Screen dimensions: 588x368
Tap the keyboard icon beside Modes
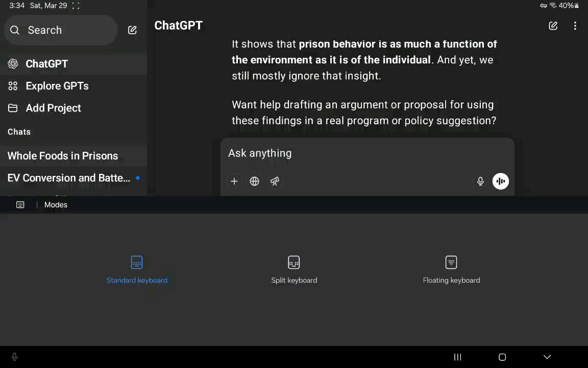point(20,204)
